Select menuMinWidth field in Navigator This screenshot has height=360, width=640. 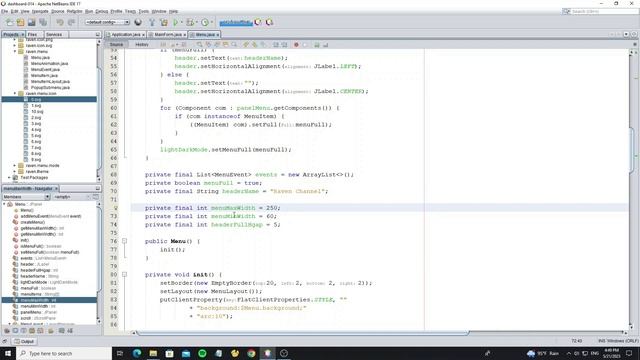point(38,306)
